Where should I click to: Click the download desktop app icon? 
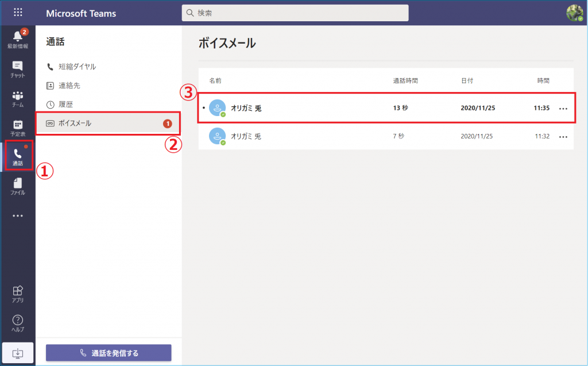(18, 353)
